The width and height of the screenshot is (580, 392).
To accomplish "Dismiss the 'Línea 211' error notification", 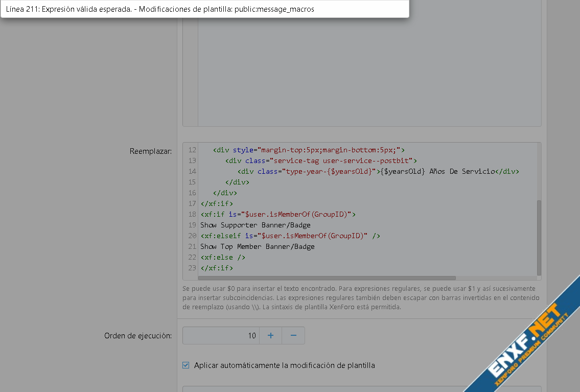I will pos(204,9).
